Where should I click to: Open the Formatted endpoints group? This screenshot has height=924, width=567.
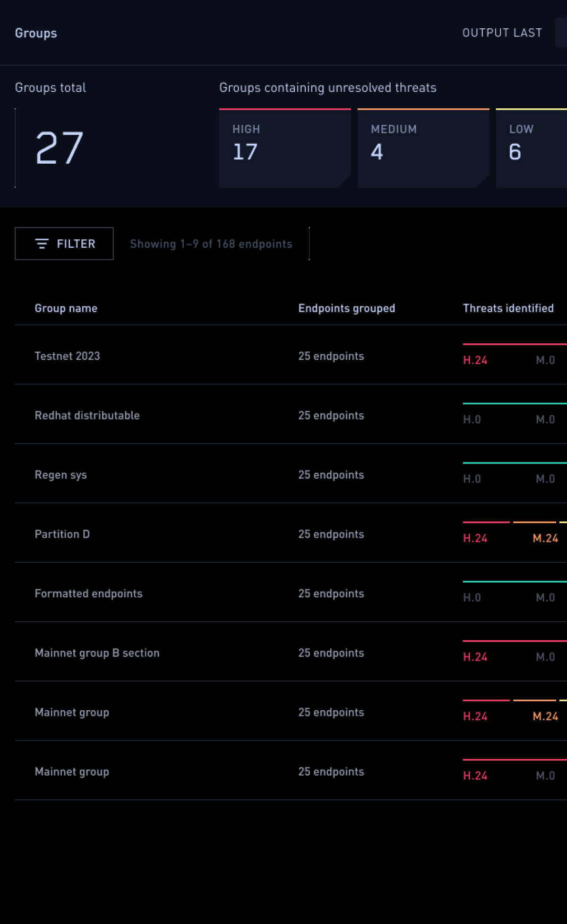pos(89,594)
